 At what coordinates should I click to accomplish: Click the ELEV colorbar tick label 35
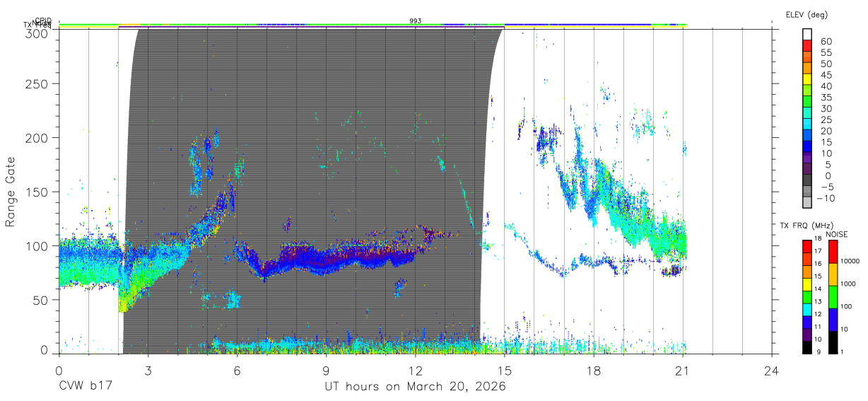(x=826, y=97)
